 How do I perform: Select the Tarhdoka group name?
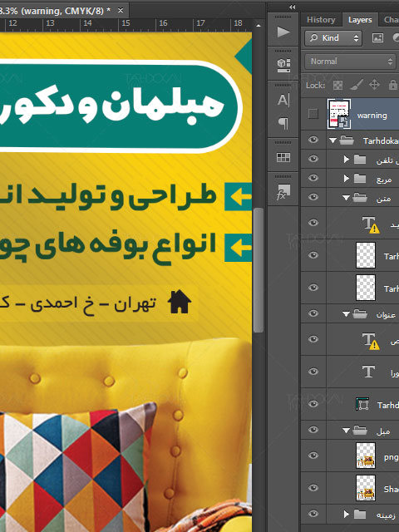coord(381,140)
